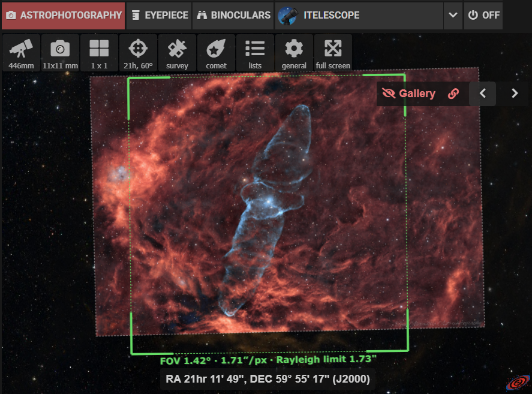Select the Binoculars mode tab
The height and width of the screenshot is (394, 532).
(233, 15)
